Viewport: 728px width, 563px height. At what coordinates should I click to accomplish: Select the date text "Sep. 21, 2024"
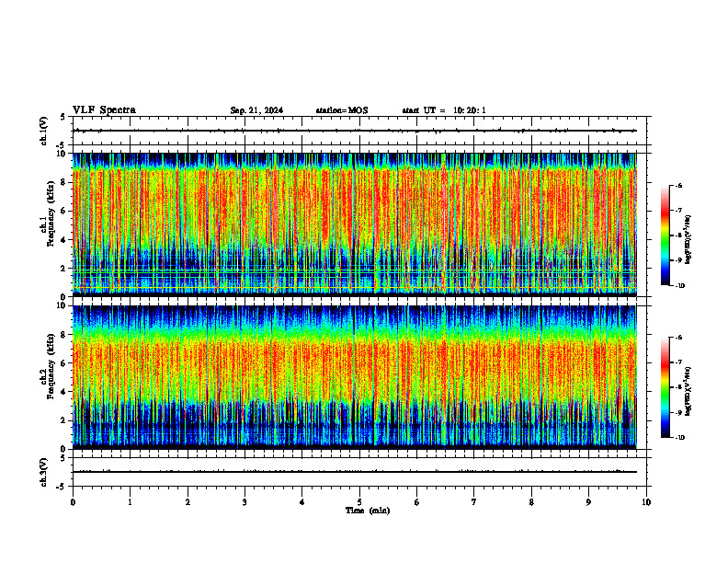coord(256,110)
